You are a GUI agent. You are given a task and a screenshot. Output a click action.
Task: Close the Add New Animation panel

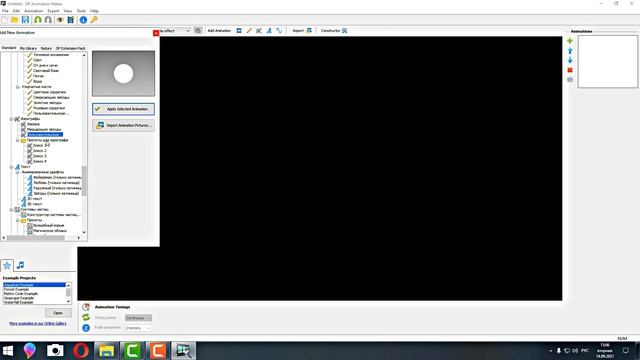tap(156, 33)
